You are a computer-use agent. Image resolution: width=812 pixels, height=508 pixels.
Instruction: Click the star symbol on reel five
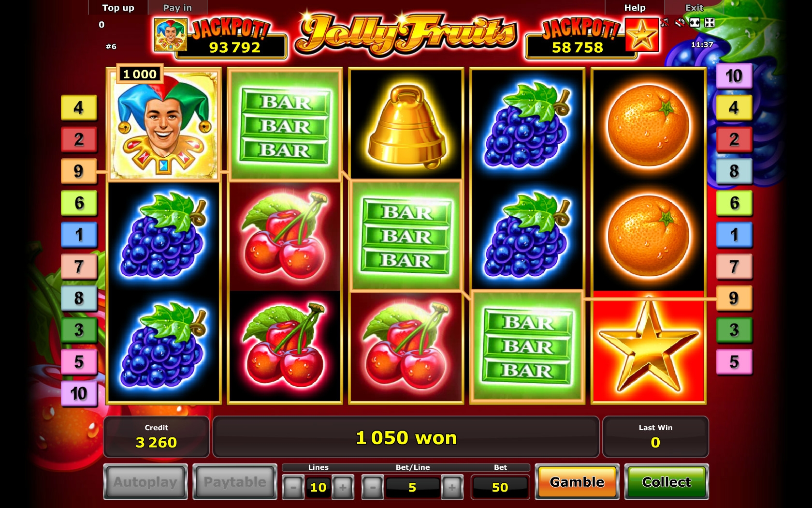click(x=648, y=346)
